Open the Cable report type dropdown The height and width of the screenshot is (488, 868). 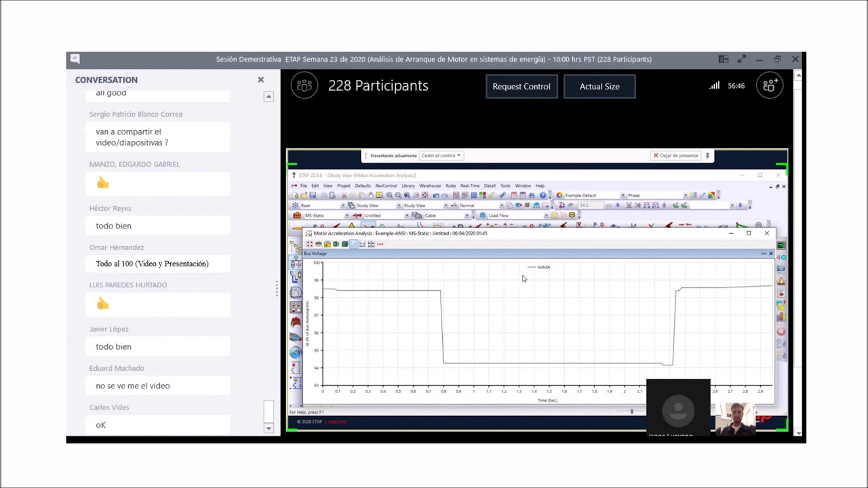click(467, 216)
